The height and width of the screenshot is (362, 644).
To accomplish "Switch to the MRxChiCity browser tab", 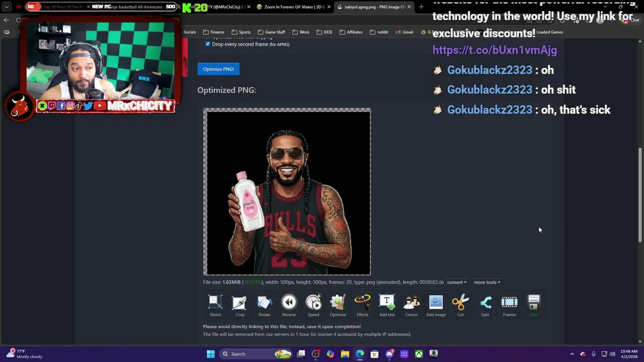I will [216, 7].
